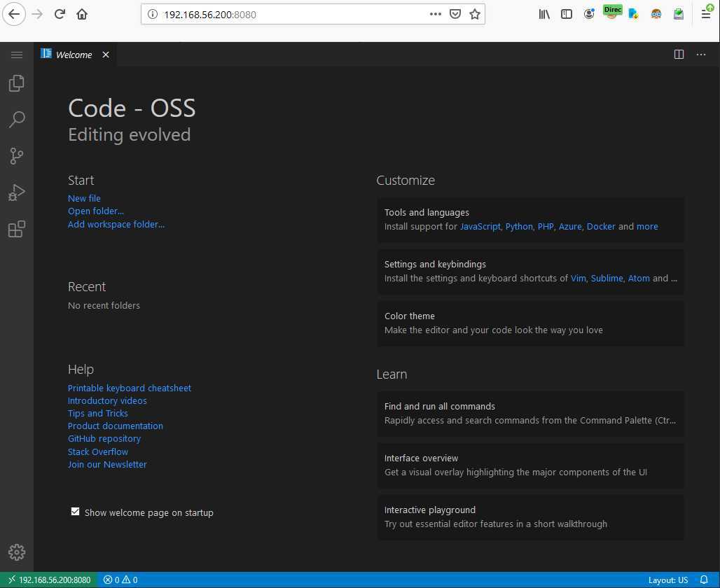The width and height of the screenshot is (720, 588).
Task: Open Find and run all commands card
Action: click(x=530, y=414)
